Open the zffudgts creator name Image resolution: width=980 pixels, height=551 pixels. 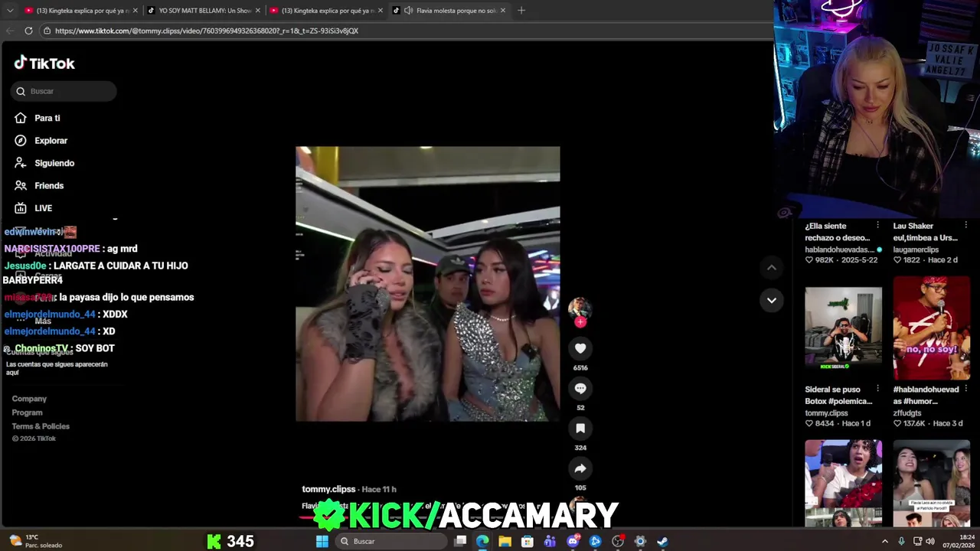tap(908, 413)
